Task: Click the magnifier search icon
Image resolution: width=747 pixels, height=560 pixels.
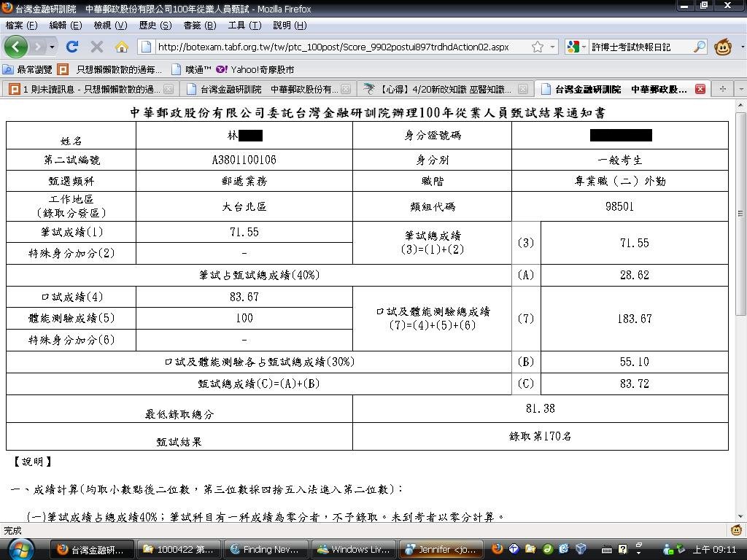Action: pyautogui.click(x=699, y=47)
